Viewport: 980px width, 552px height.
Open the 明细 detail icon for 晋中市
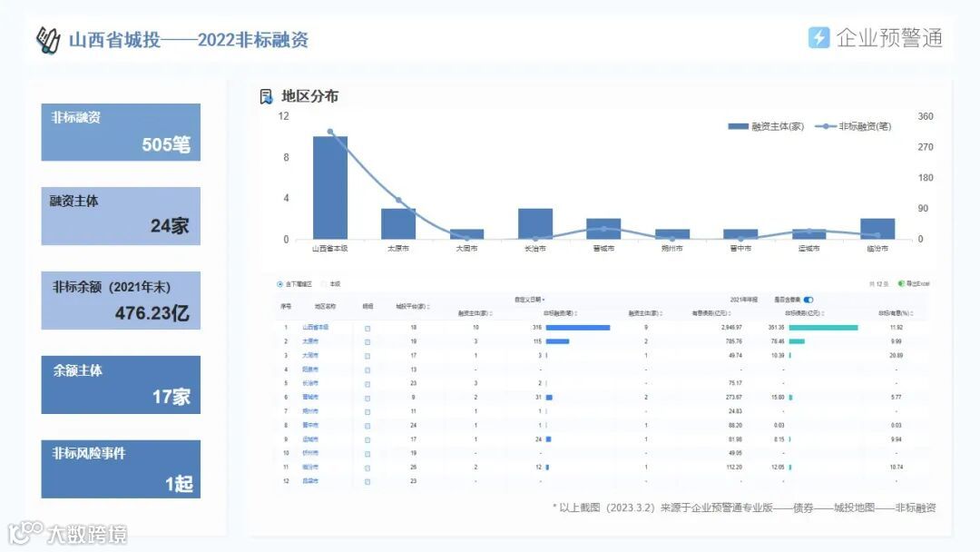pos(367,426)
